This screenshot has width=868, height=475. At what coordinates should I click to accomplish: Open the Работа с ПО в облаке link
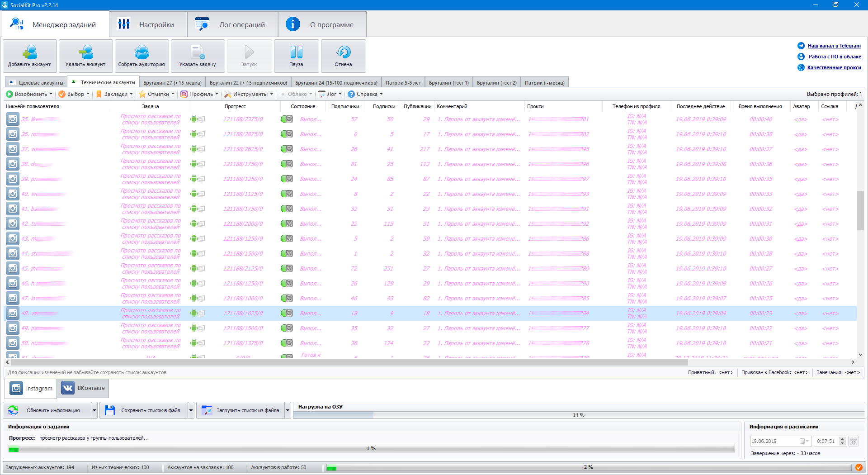pyautogui.click(x=835, y=57)
